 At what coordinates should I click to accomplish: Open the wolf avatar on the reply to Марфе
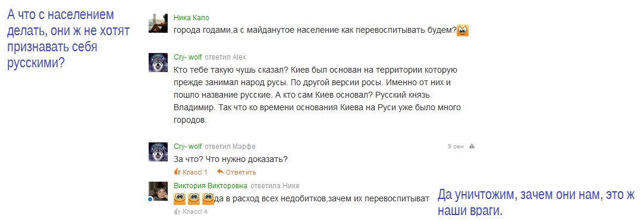tap(158, 152)
